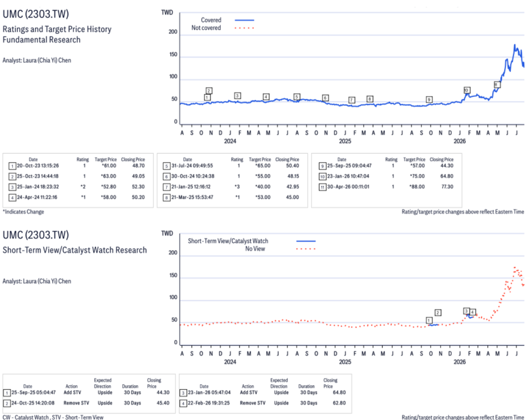This screenshot has width=527, height=420.
Task: Click the '30-Oct-24 10:24:38' date entry
Action: (x=193, y=176)
